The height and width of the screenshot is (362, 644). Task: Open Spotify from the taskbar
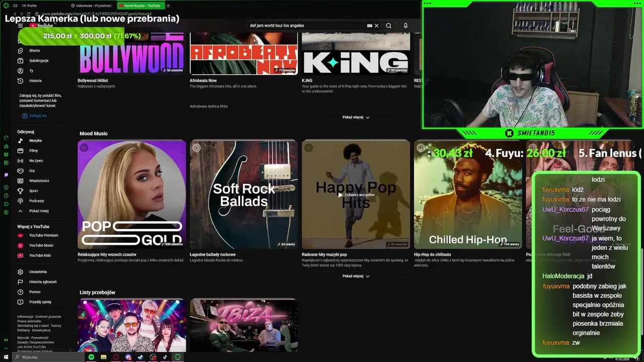[x=91, y=357]
